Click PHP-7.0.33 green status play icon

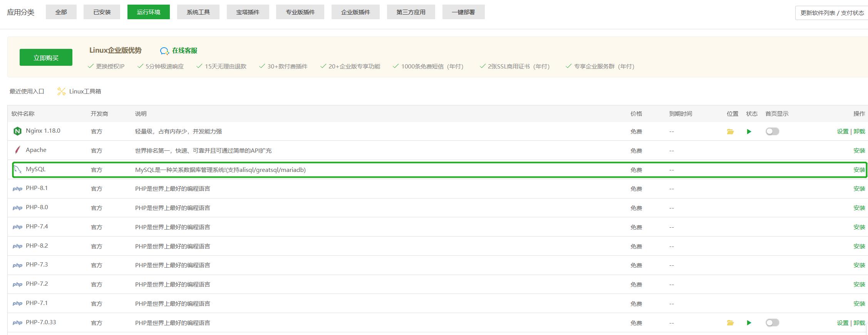749,323
